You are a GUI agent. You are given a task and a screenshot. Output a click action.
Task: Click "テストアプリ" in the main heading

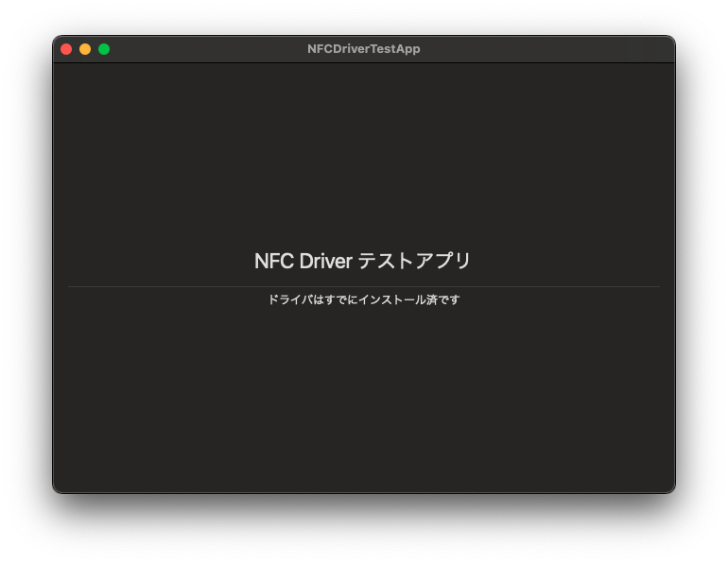(414, 262)
